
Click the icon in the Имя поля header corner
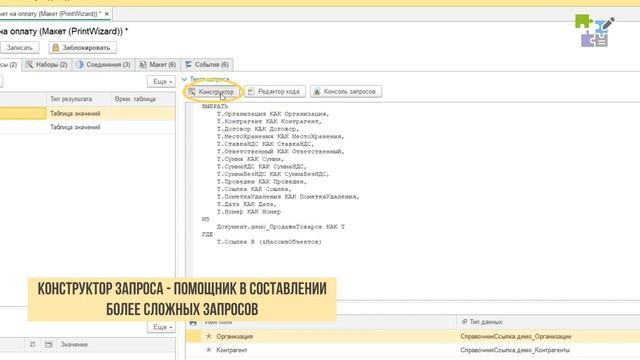(x=193, y=322)
